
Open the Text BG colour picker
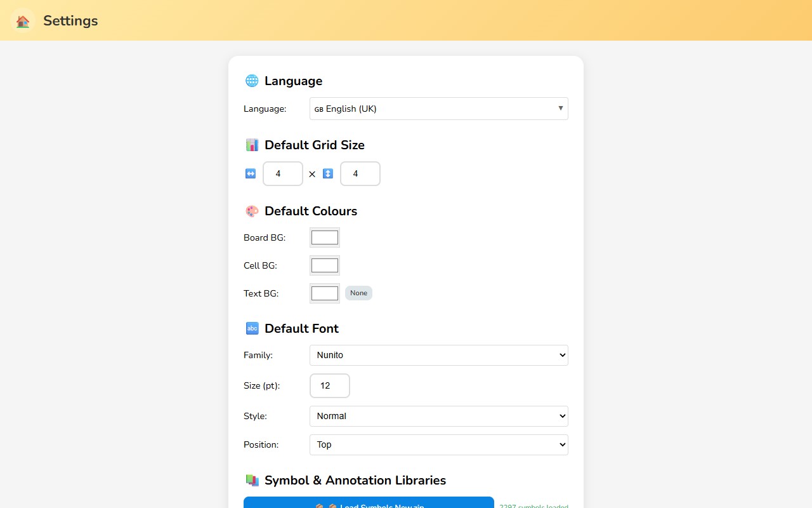coord(324,293)
